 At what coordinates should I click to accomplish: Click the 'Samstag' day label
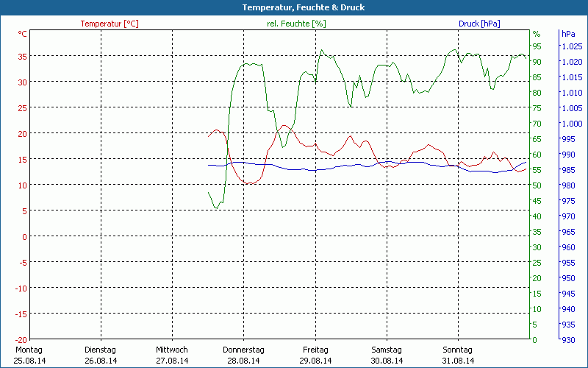coord(387,350)
